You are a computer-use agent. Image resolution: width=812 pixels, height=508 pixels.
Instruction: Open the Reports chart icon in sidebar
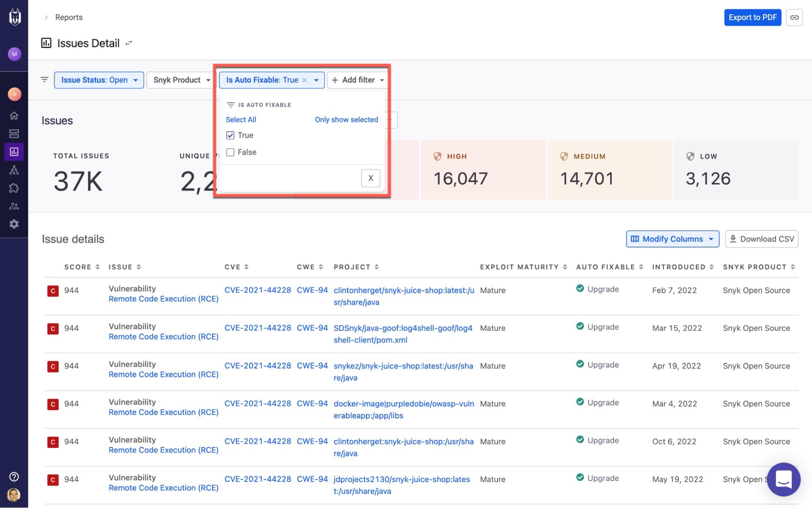click(14, 152)
